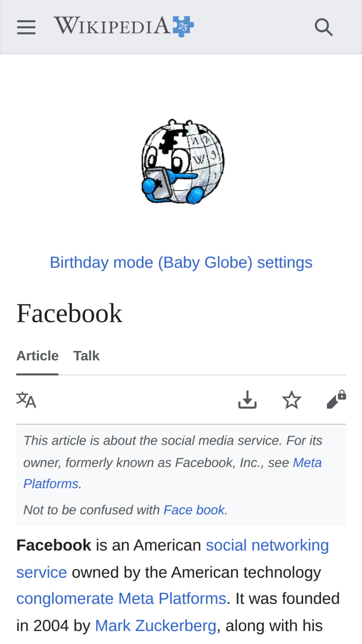Open the social networking service link

[x=267, y=545]
